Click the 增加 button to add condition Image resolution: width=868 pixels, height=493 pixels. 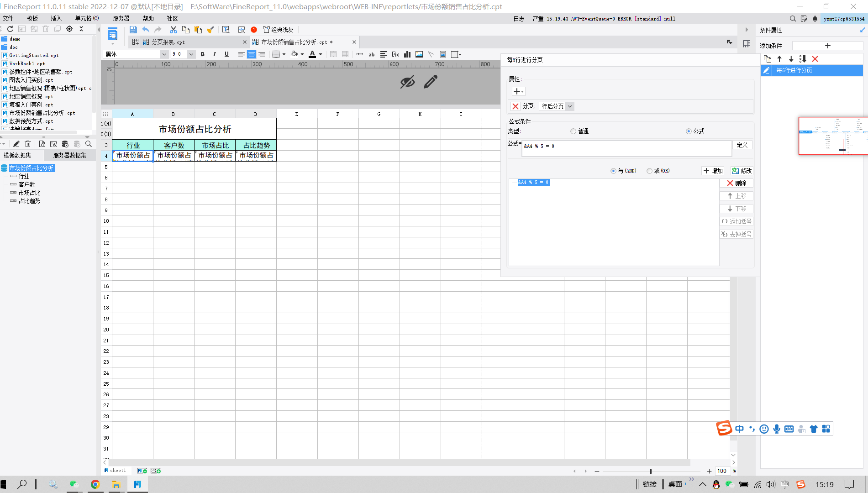(713, 171)
